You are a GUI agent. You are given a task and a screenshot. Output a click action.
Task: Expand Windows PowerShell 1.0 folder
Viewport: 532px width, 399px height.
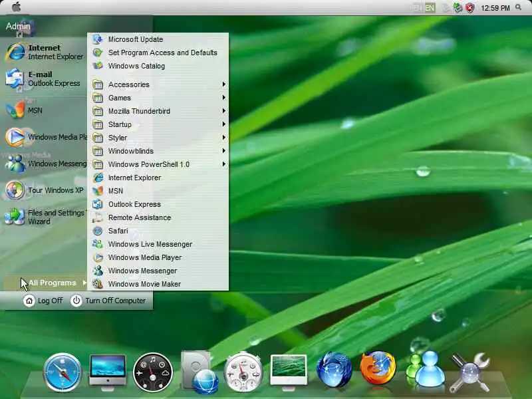[x=158, y=164]
